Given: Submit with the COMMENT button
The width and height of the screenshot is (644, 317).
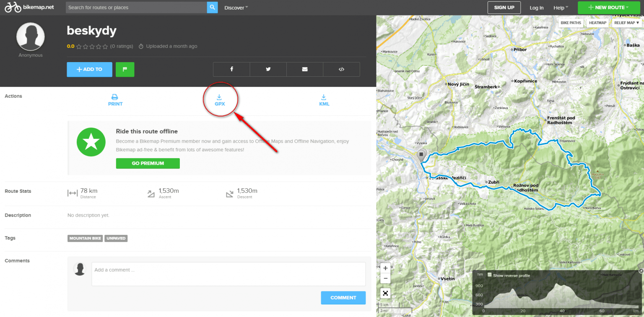Looking at the screenshot, I should (343, 298).
